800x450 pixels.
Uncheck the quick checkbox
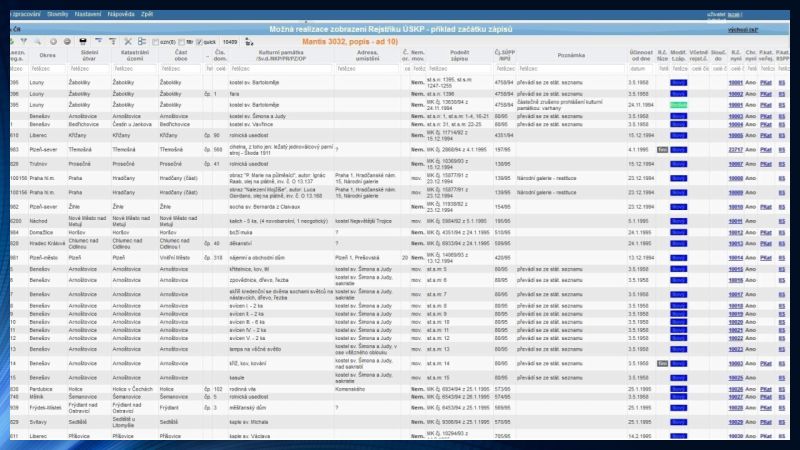coord(199,42)
